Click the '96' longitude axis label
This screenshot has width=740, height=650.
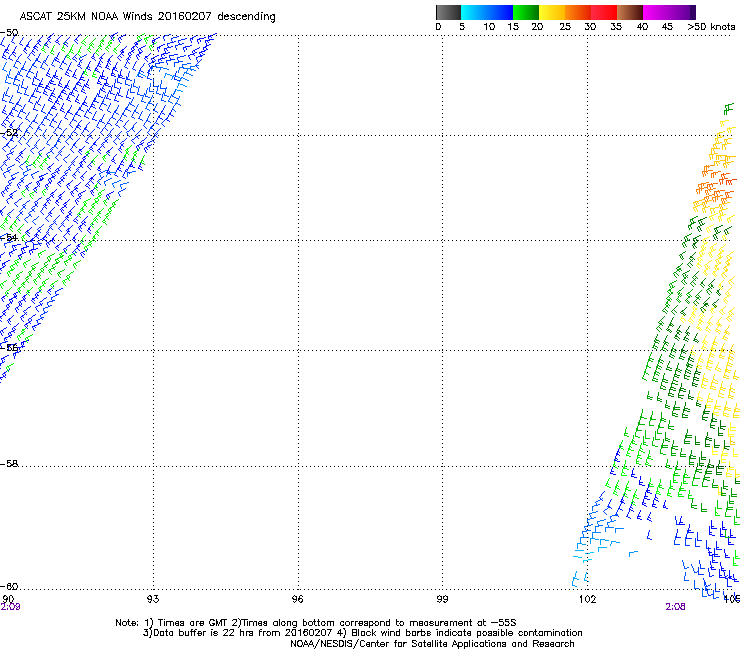pyautogui.click(x=298, y=599)
